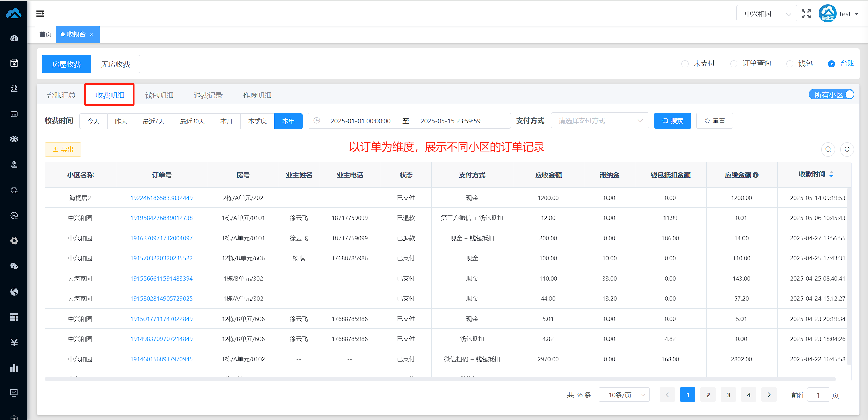868x420 pixels.
Task: Click the round refresh icon above the table
Action: click(847, 149)
